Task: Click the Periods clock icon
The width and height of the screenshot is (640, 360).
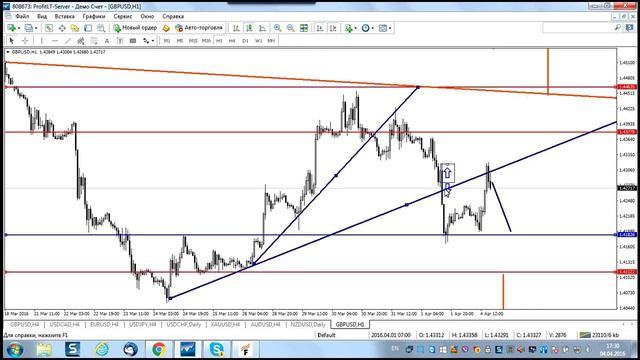Action: click(x=365, y=28)
